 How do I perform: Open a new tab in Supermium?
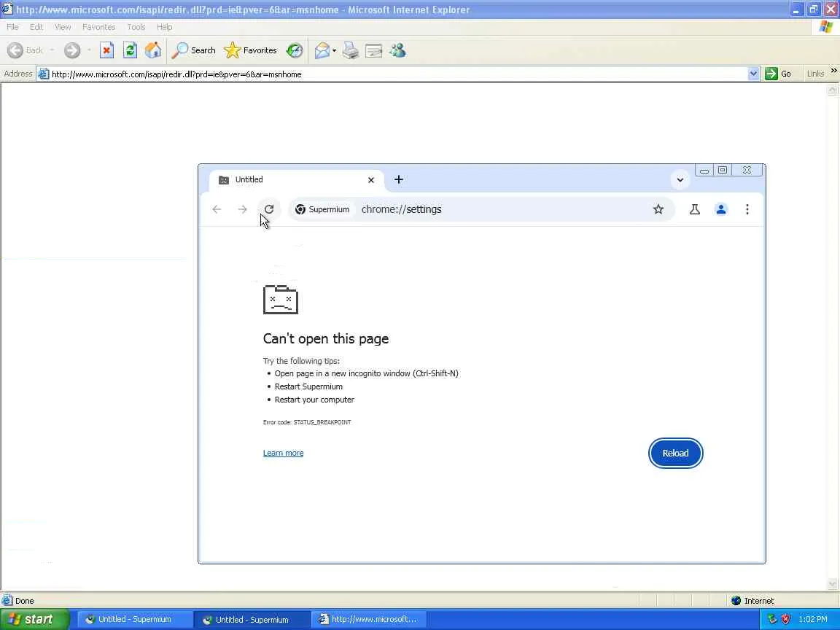pyautogui.click(x=399, y=179)
